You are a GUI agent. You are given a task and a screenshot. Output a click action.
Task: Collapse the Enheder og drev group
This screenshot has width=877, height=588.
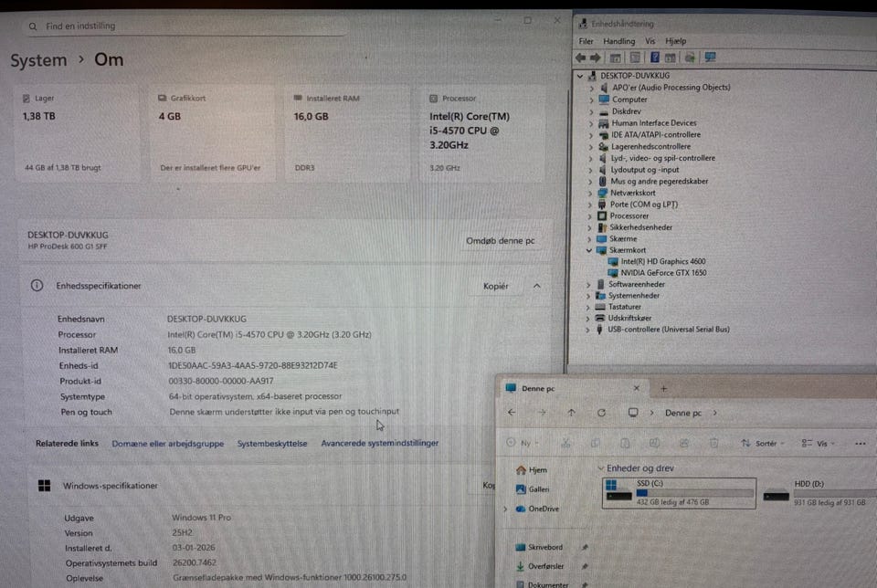coord(601,468)
